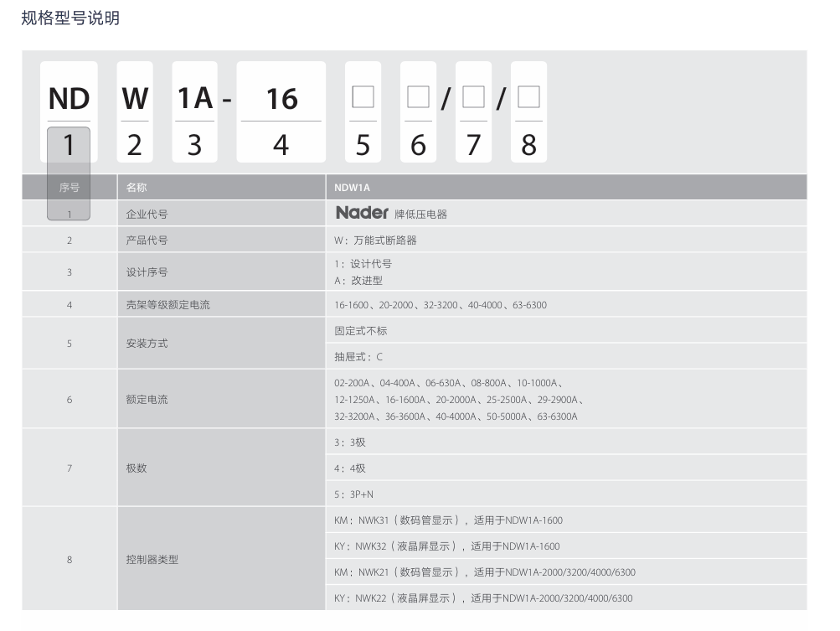Click the '规格型号说明' heading
The width and height of the screenshot is (840, 631).
(x=70, y=18)
